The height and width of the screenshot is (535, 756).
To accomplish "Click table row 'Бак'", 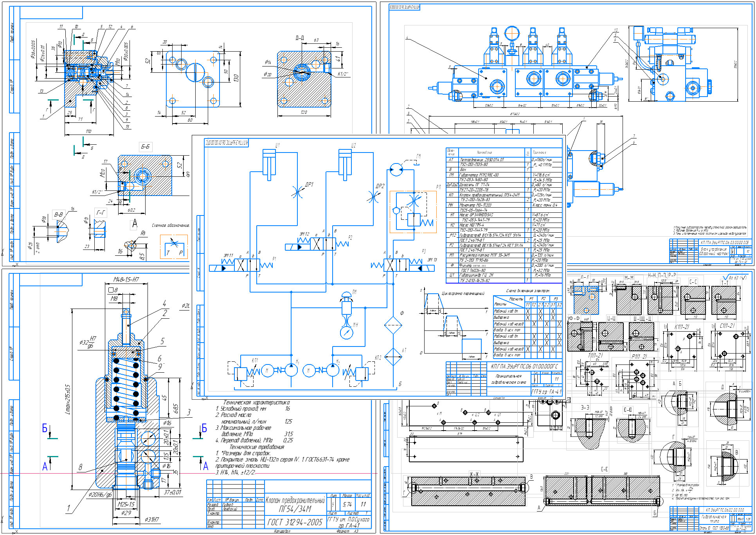I will [x=504, y=170].
